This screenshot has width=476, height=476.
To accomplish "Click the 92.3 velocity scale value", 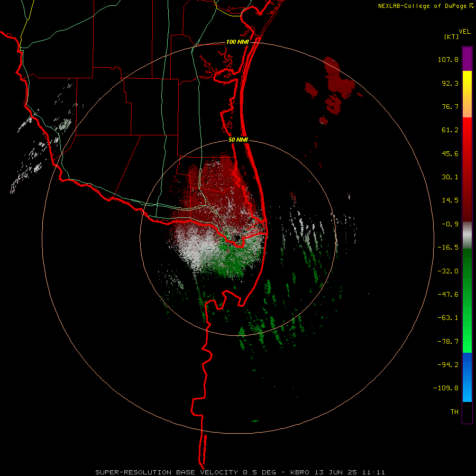I will tap(450, 83).
